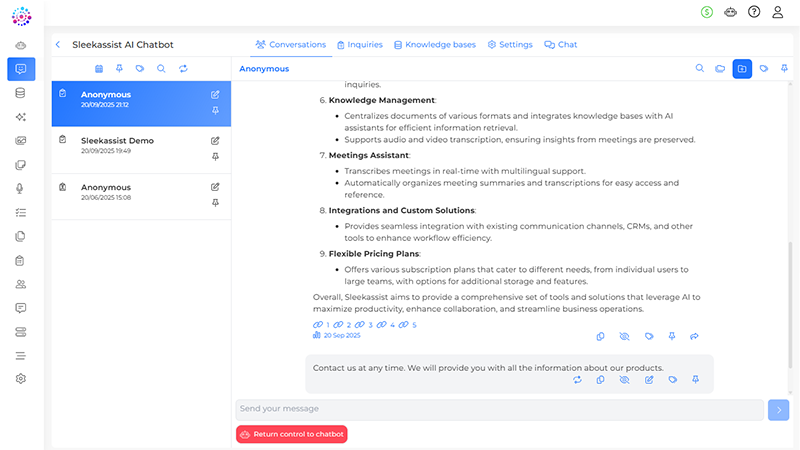
Task: Open source reference link number 1
Action: [321, 325]
